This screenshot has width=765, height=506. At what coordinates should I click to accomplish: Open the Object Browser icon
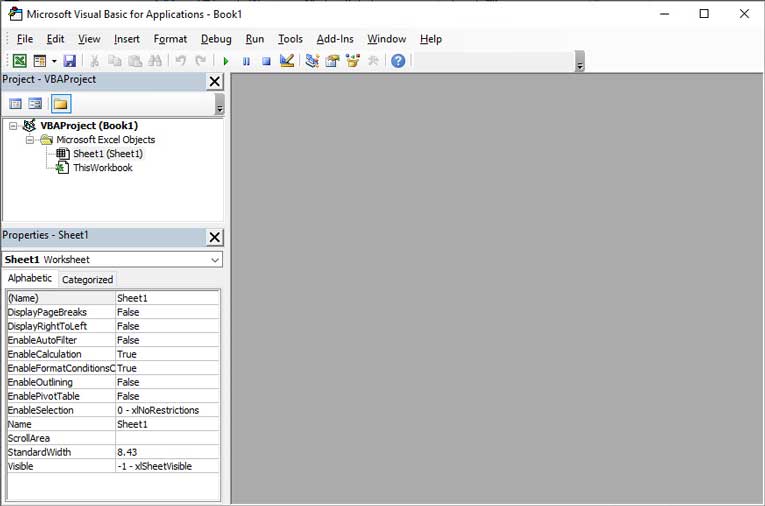353,61
